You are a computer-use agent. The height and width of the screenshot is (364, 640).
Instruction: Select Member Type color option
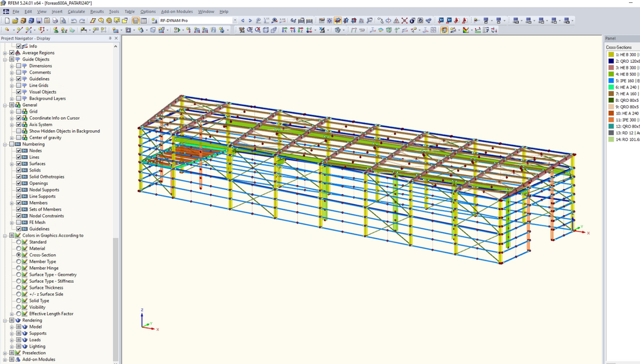(x=19, y=262)
